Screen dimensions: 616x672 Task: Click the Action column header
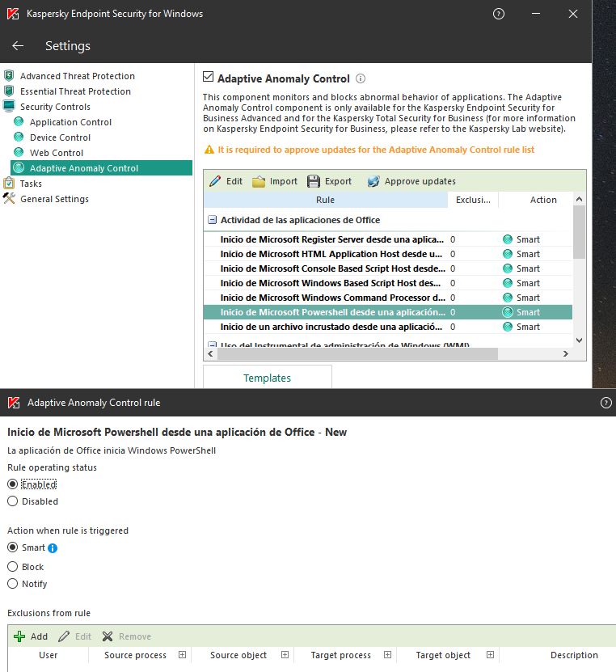pyautogui.click(x=543, y=200)
